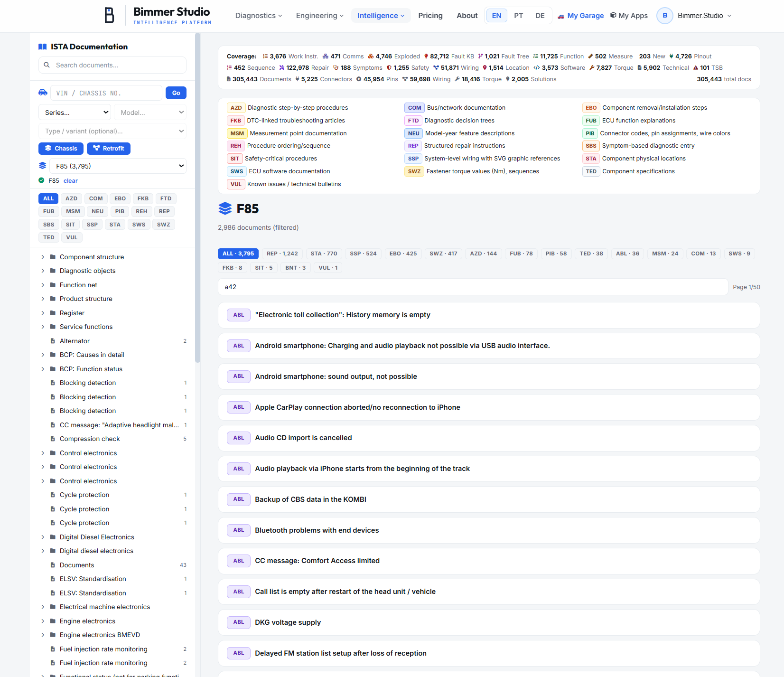Click the Chassis button
This screenshot has width=784, height=677.
click(61, 149)
